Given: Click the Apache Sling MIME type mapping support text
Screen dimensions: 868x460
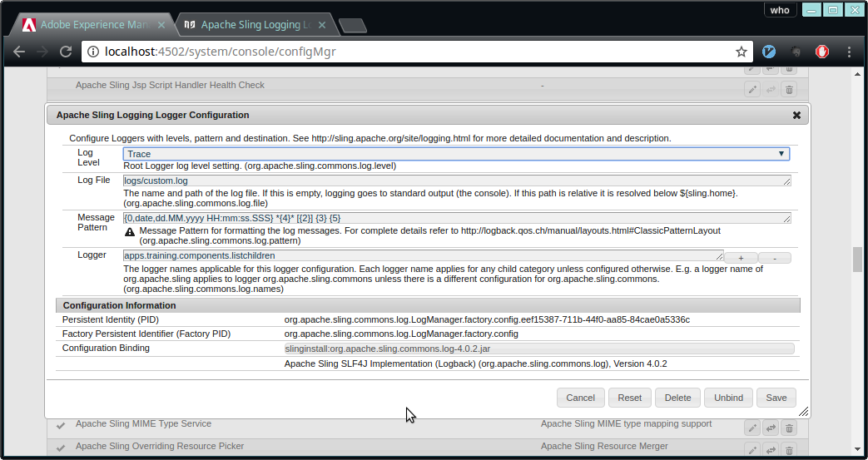Looking at the screenshot, I should pyautogui.click(x=626, y=424).
